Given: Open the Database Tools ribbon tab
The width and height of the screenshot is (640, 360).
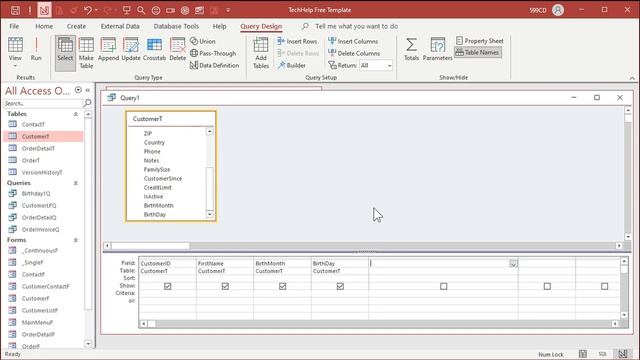Looking at the screenshot, I should [176, 26].
